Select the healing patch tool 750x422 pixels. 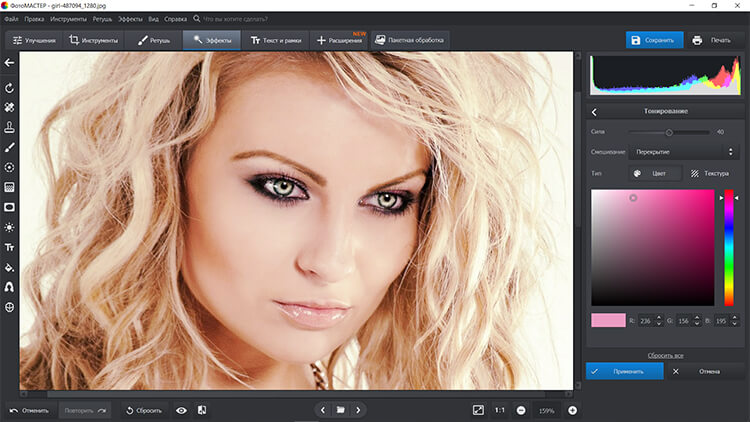pos(9,107)
